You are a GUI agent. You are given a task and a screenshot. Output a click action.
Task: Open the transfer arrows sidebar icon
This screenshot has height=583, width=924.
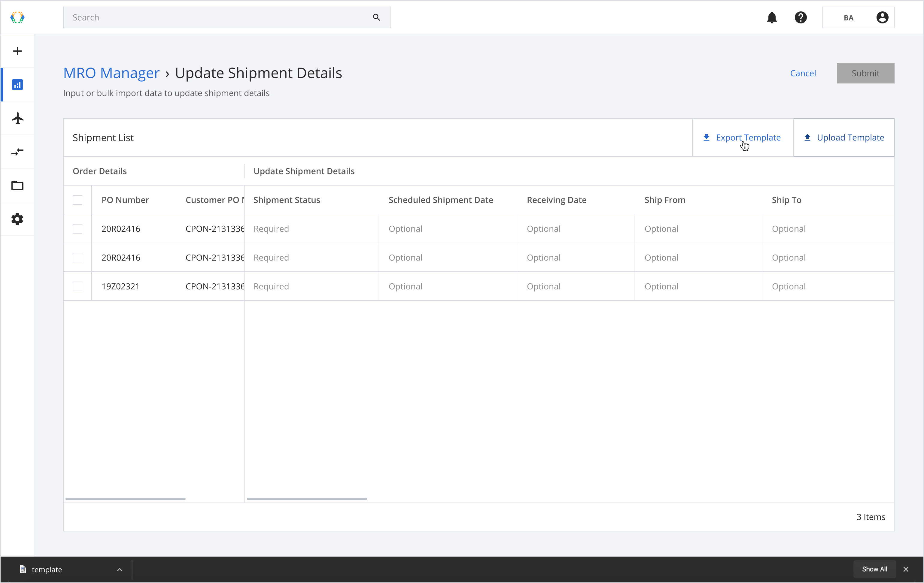[17, 152]
